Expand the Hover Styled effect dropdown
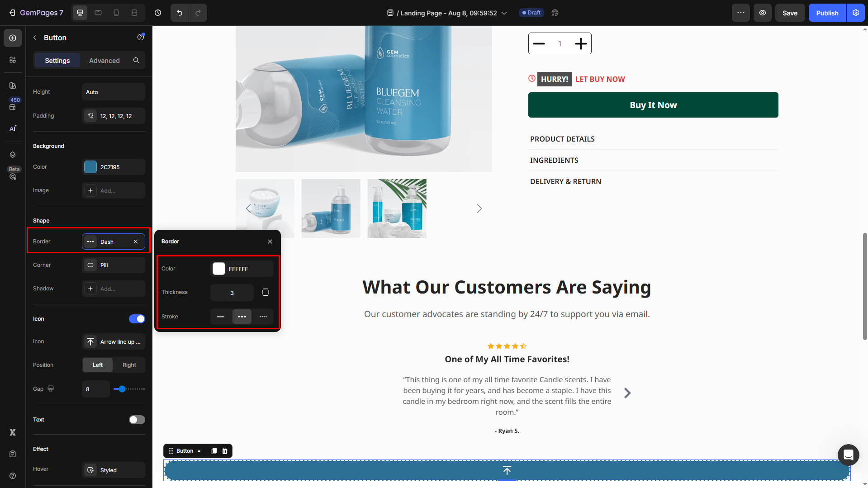The image size is (868, 488). click(x=114, y=470)
